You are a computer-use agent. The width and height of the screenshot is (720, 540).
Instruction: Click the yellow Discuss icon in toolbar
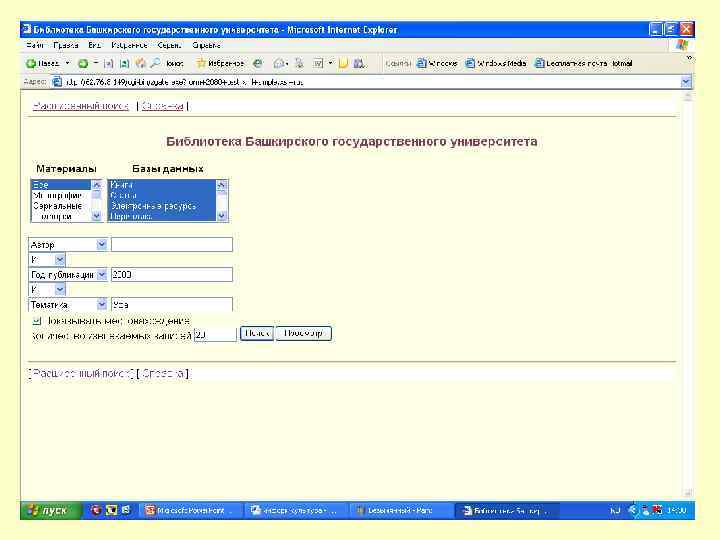[x=343, y=63]
